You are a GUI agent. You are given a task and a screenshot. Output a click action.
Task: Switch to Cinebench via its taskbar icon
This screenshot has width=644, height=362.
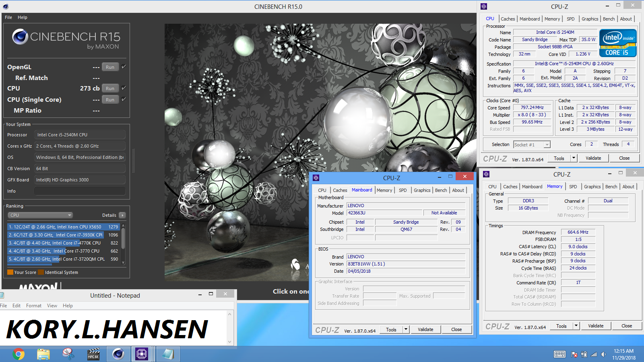[x=118, y=354]
